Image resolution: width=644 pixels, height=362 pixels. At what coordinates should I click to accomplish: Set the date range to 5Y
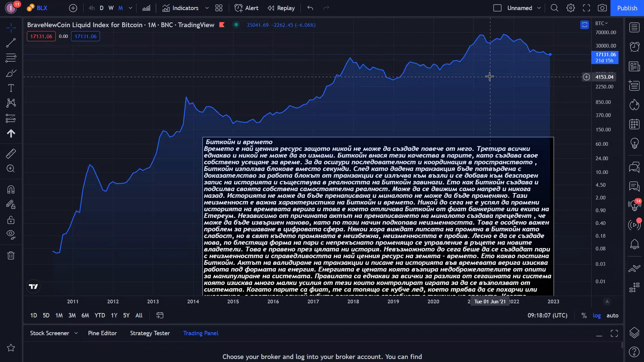pos(126,315)
